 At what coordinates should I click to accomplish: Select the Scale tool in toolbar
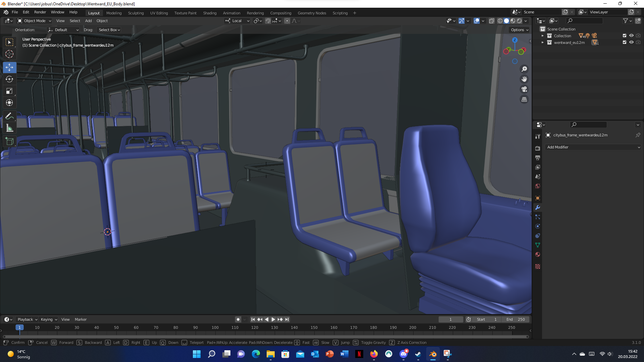point(9,91)
